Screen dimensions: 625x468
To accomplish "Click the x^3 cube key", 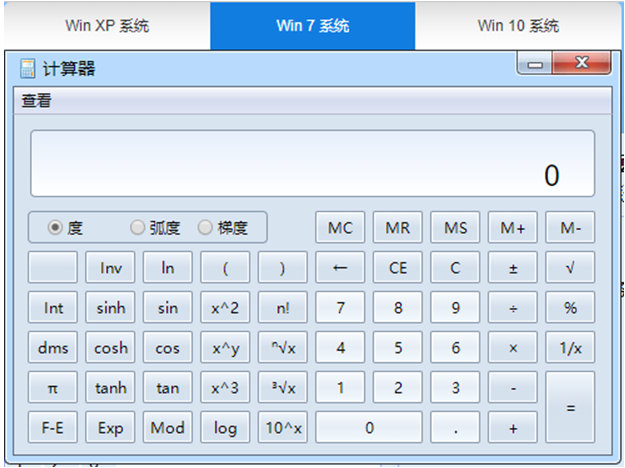I will (x=225, y=387).
